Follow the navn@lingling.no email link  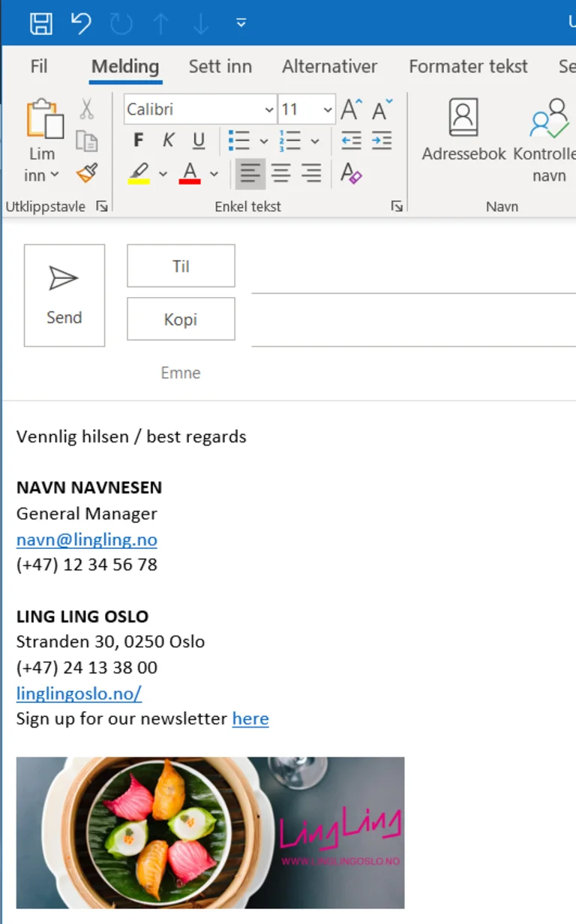tap(87, 539)
